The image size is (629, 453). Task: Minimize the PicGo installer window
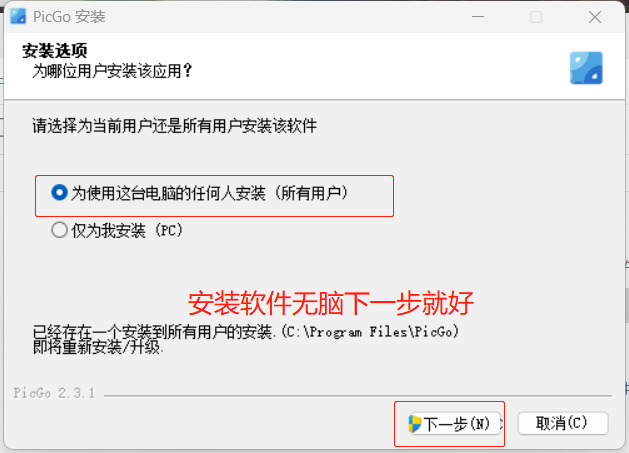pos(478,17)
